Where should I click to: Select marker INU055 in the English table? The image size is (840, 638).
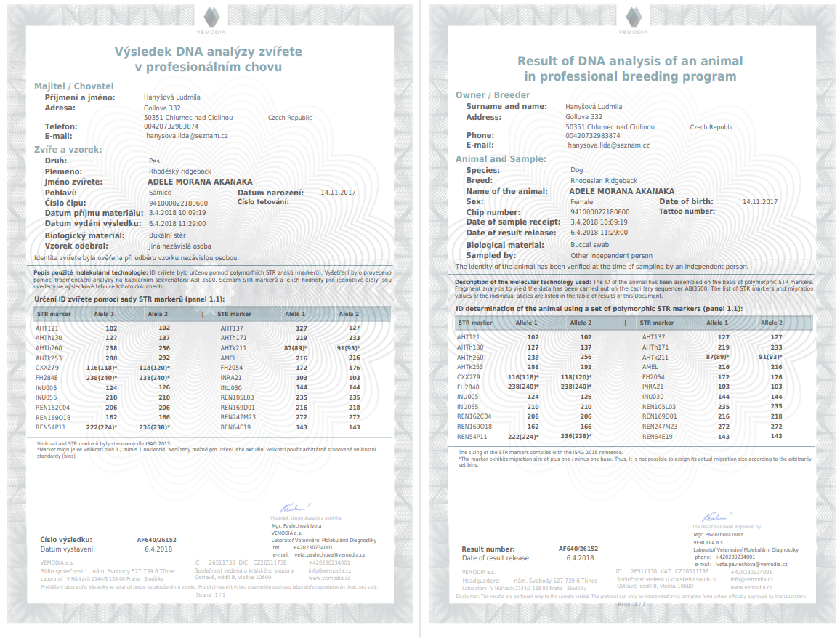(x=468, y=407)
